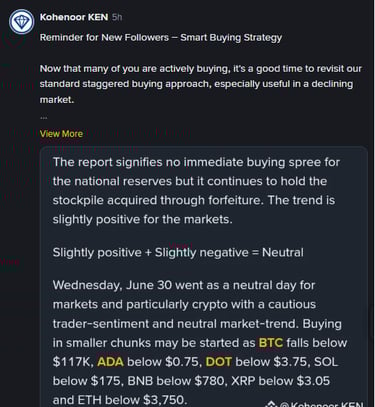Click the Slightly positive plus negative Neutral line
Viewport: 375px width, 407px height.
[178, 252]
